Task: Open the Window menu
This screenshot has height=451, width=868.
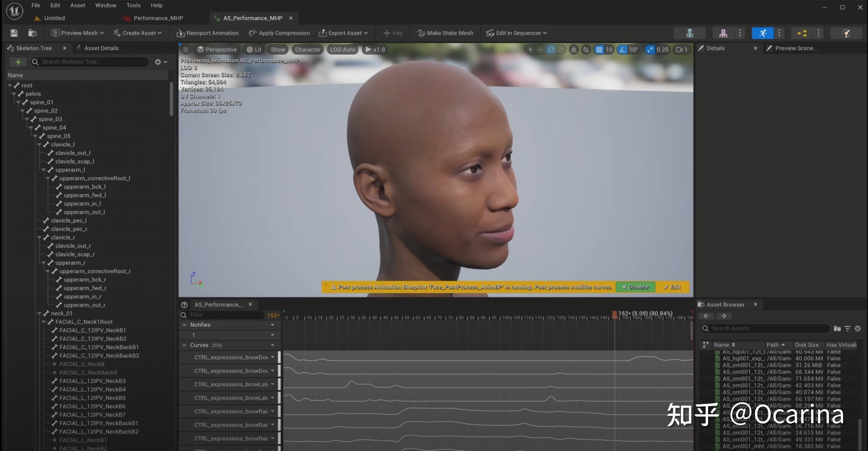Action: [x=106, y=5]
